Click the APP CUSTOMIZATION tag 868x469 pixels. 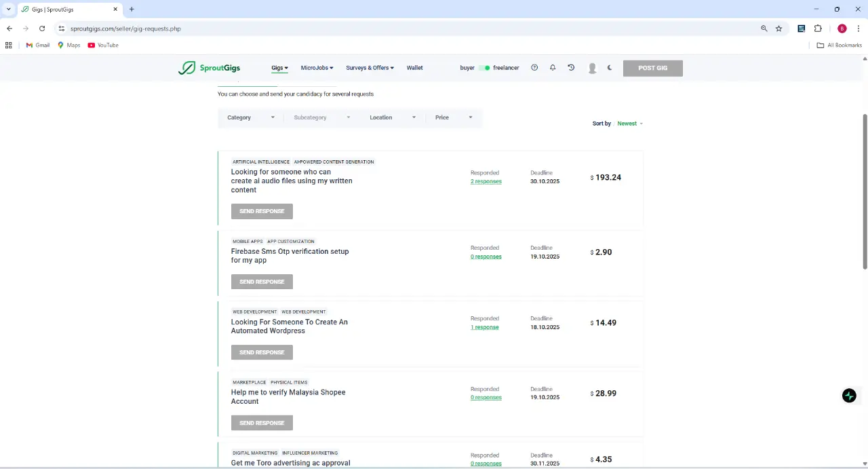(x=291, y=242)
